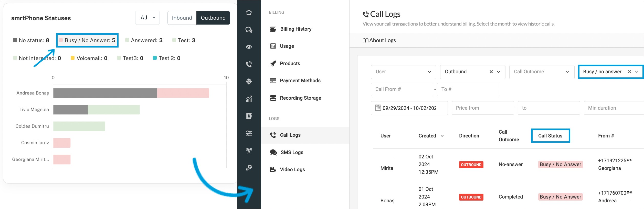Viewport: 644px width, 209px height.
Task: Click the eye icon in sidebar
Action: tap(249, 47)
